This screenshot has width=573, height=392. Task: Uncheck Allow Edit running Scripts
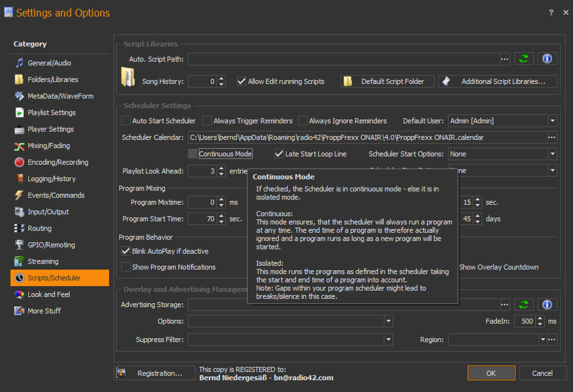click(242, 81)
